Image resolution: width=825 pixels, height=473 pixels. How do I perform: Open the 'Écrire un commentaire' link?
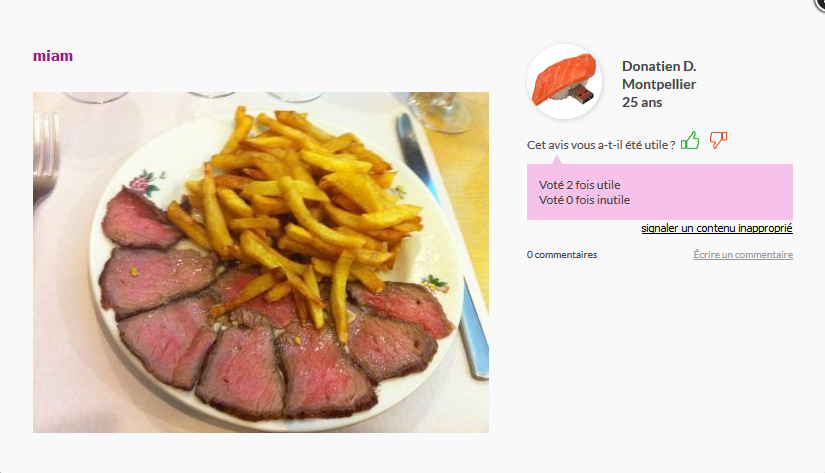point(743,255)
